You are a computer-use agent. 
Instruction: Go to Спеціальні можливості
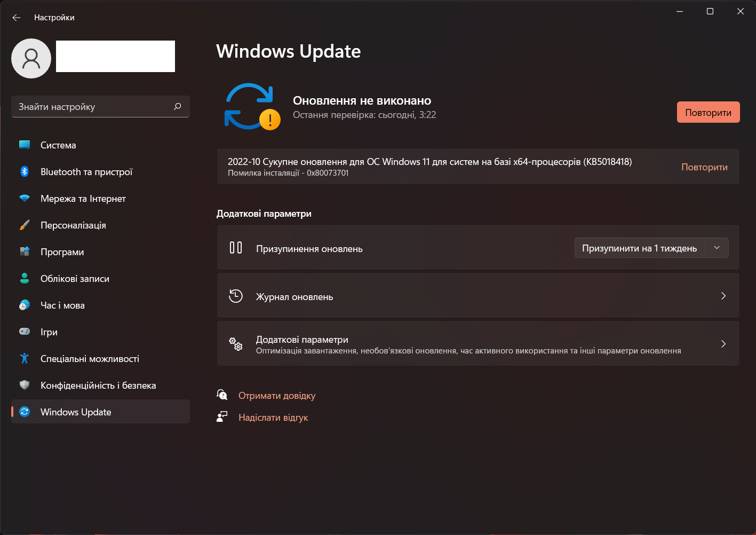100,358
